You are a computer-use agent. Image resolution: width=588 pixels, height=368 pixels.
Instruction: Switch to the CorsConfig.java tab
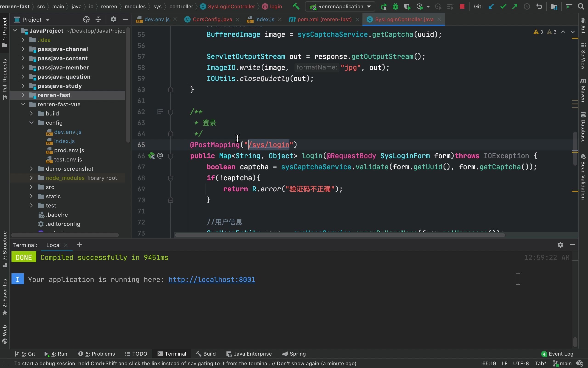(212, 20)
